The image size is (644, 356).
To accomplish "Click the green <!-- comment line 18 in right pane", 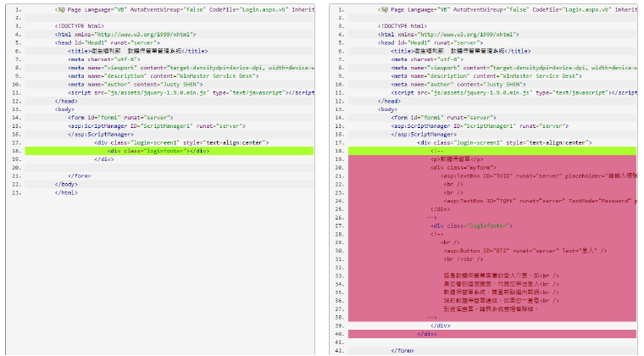I will [492, 151].
